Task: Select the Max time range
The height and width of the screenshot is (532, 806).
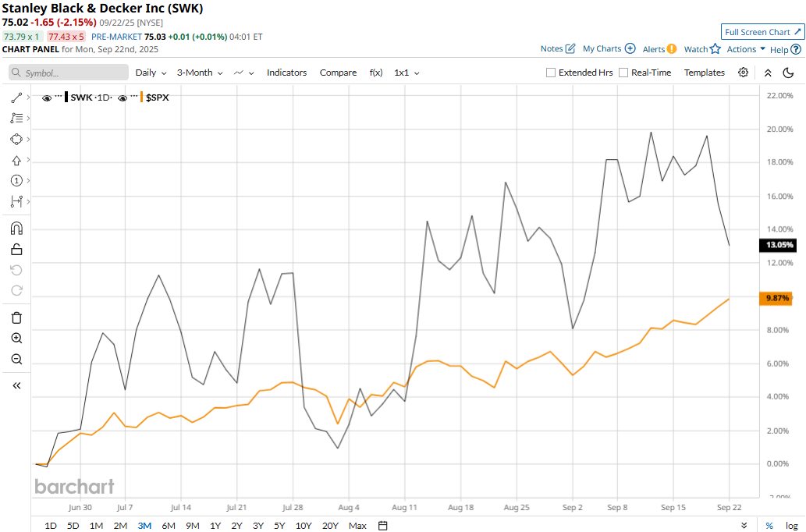Action: 357,525
